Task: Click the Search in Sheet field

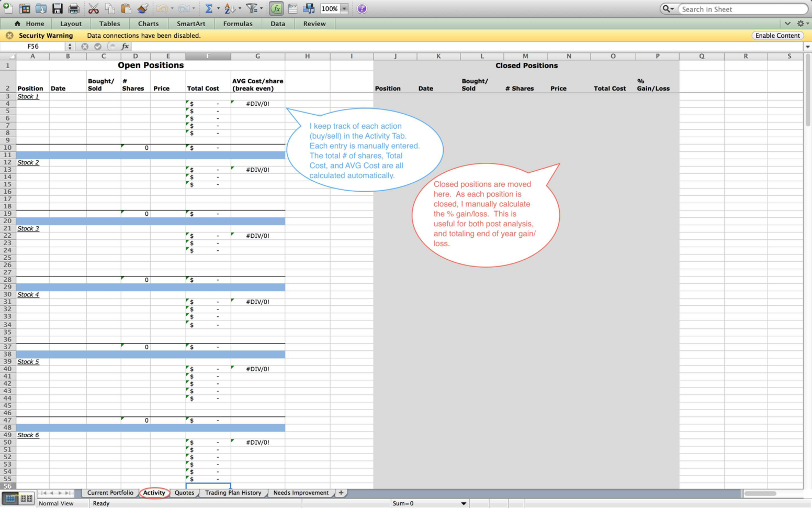Action: click(742, 9)
